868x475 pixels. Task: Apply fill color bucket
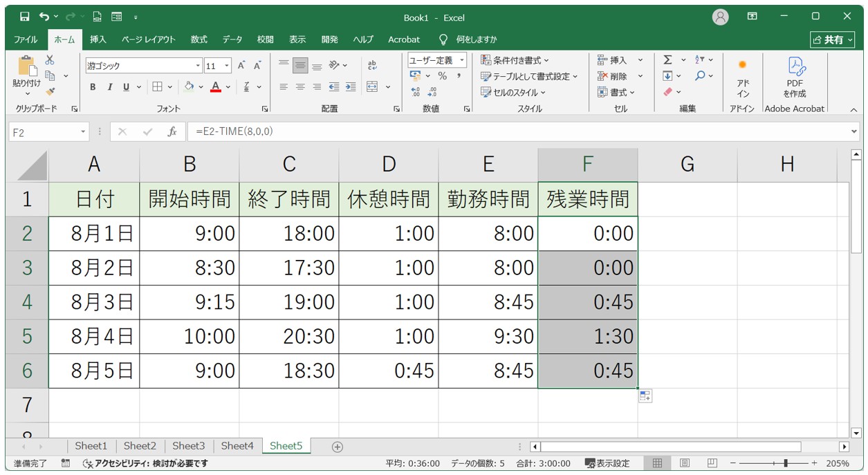(189, 87)
